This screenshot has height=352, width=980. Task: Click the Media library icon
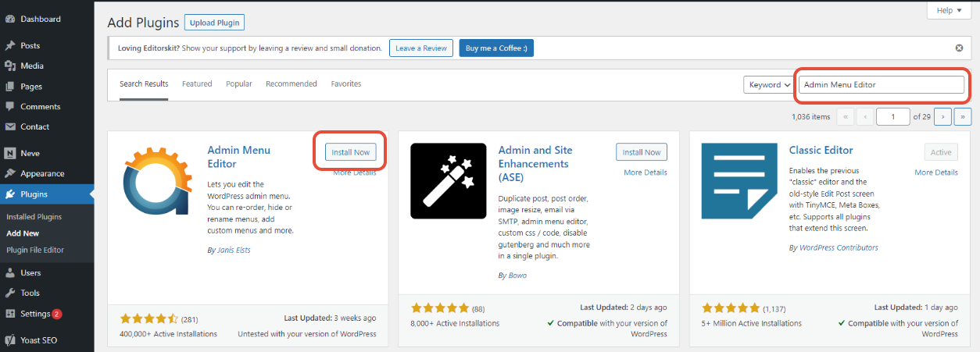pyautogui.click(x=10, y=66)
